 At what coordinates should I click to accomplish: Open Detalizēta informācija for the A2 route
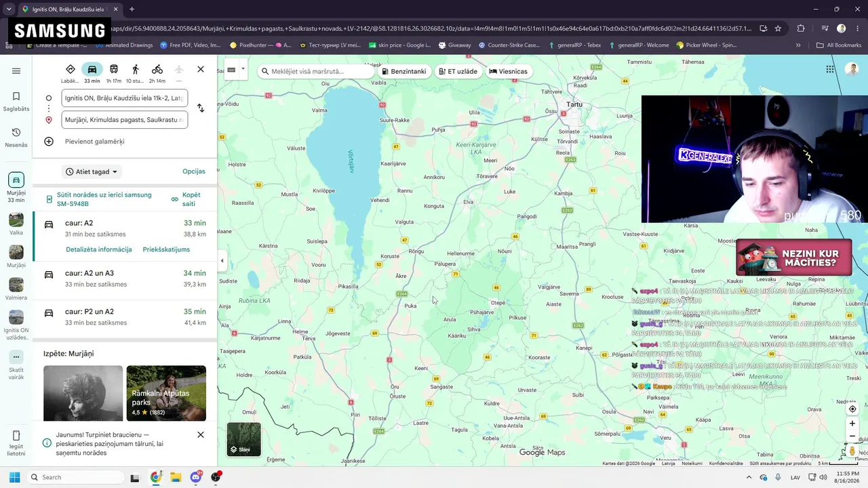[x=99, y=249]
